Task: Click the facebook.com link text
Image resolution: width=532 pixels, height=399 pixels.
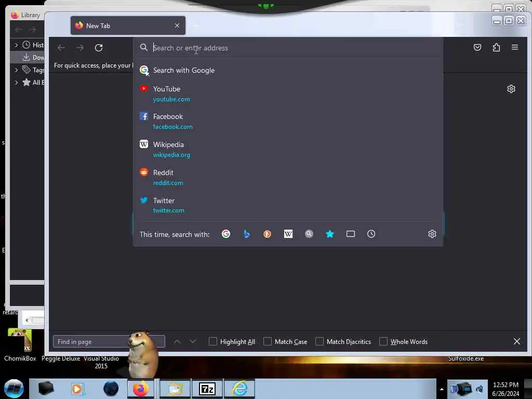Action: tap(172, 127)
